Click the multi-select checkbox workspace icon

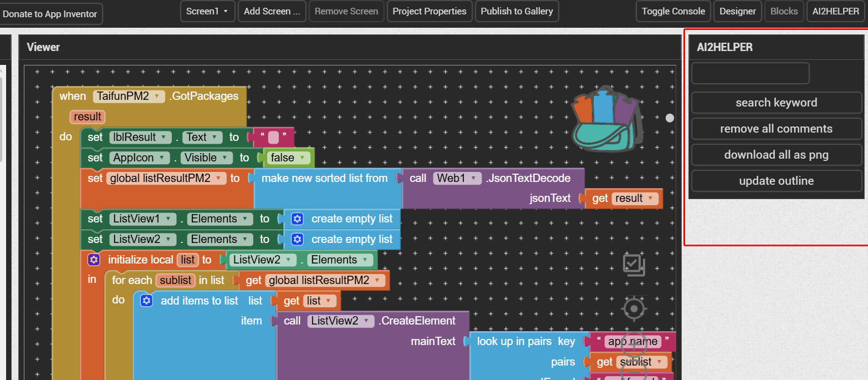click(x=634, y=265)
